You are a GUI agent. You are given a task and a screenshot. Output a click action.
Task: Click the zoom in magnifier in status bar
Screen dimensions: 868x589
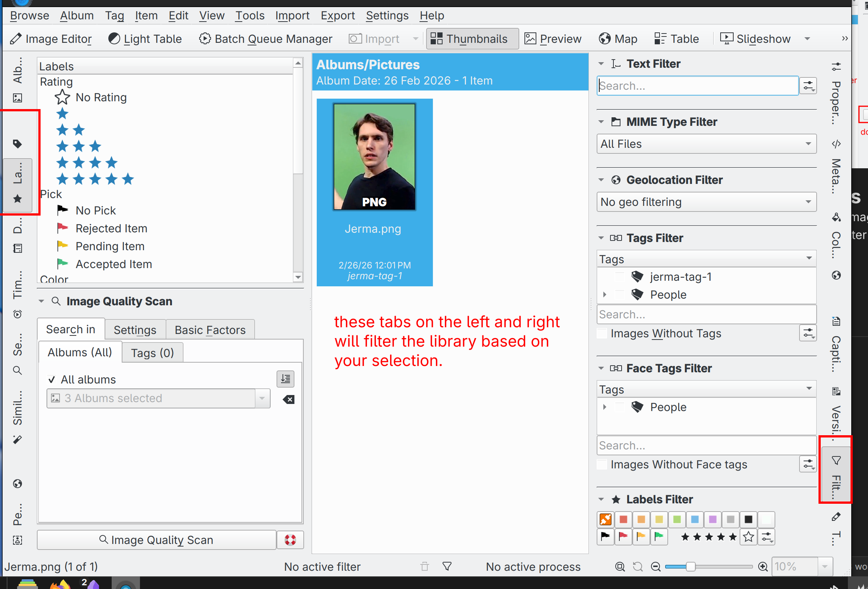763,567
